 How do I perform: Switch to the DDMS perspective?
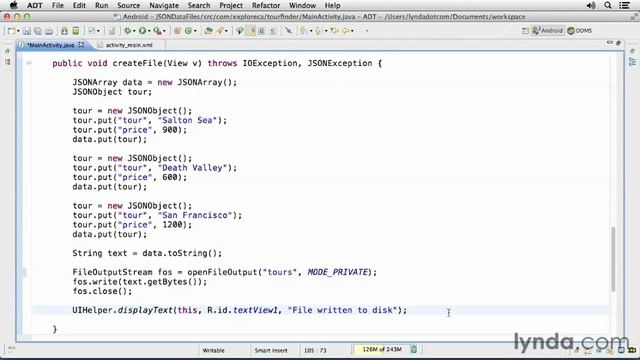coord(580,31)
